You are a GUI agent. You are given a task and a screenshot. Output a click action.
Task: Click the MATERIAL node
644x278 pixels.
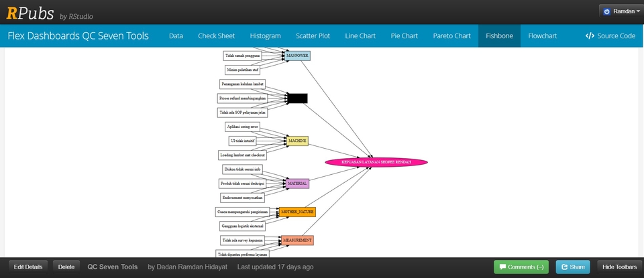click(x=297, y=184)
